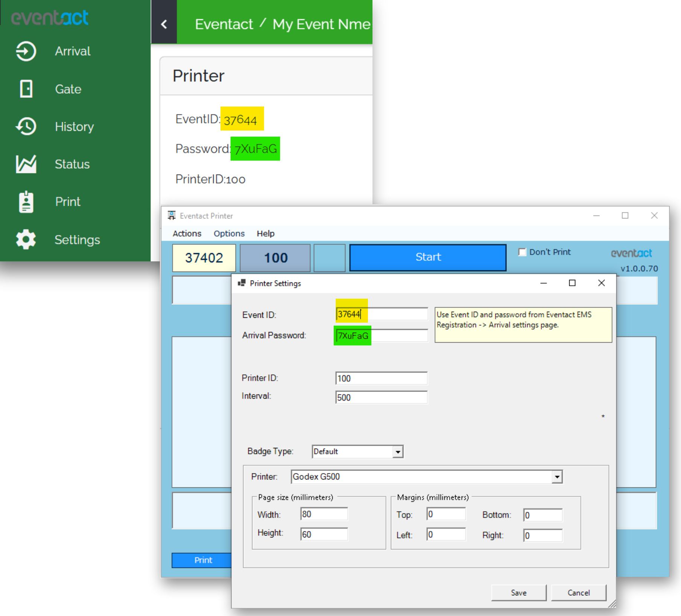Select the Arrival icon in the sidebar
Viewport: 681px width, 616px height.
(25, 51)
